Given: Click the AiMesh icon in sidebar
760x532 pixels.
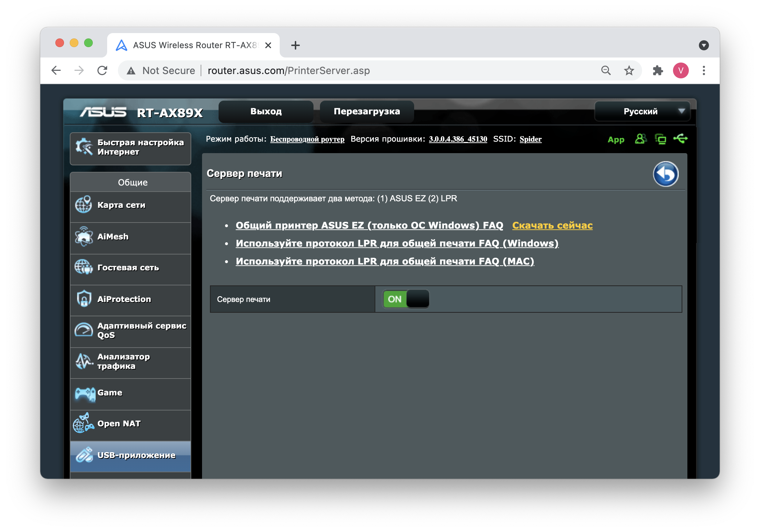Looking at the screenshot, I should coord(83,237).
